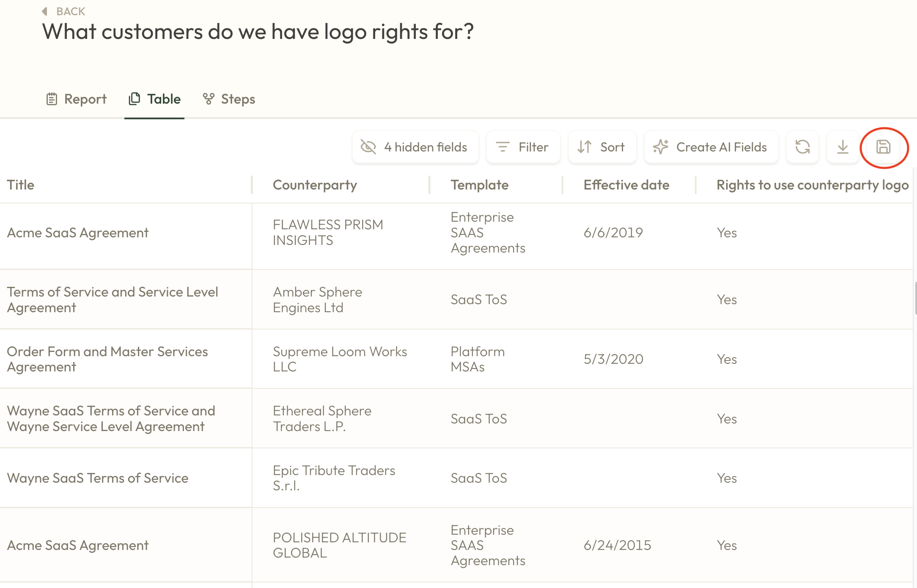
Task: Click the Effective date column header
Action: point(626,185)
